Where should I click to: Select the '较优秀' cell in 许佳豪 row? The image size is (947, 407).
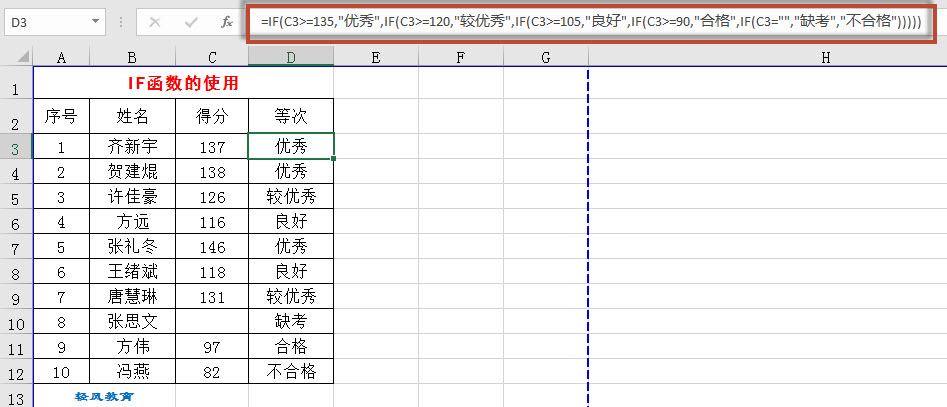[x=291, y=196]
